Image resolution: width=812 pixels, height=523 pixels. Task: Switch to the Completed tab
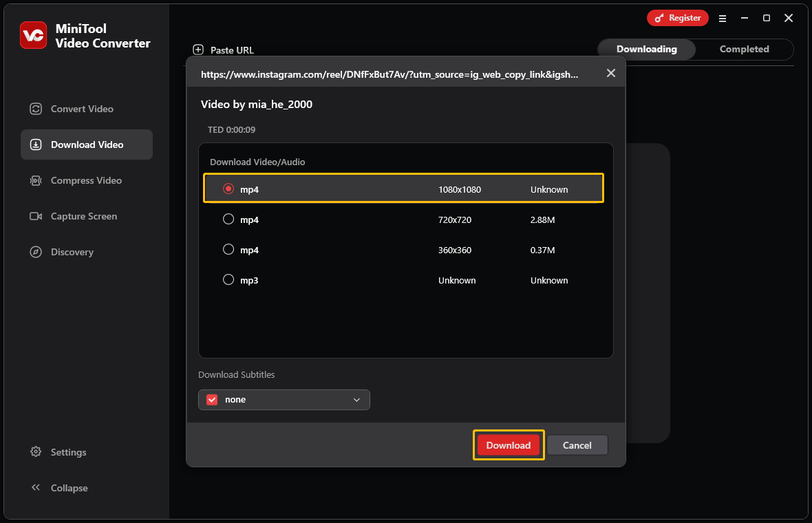[x=744, y=49]
